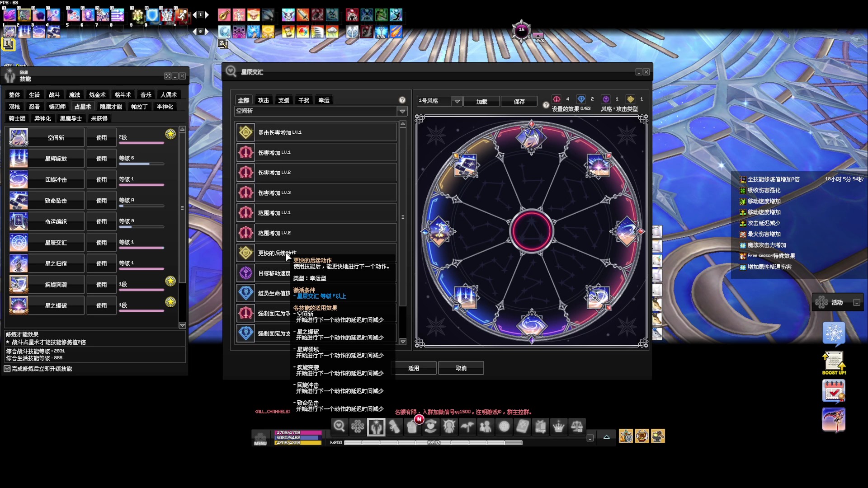868x488 pixels.
Task: Click the 致命坠击 skill icon
Action: point(19,201)
